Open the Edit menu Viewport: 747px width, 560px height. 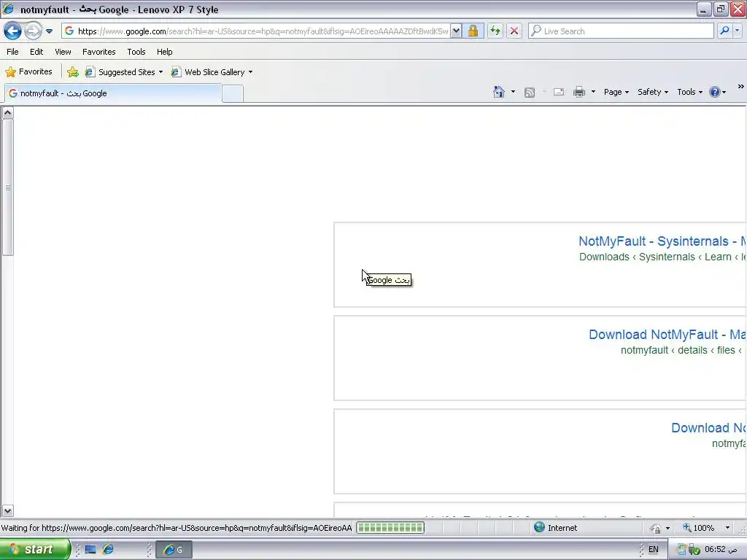(36, 52)
